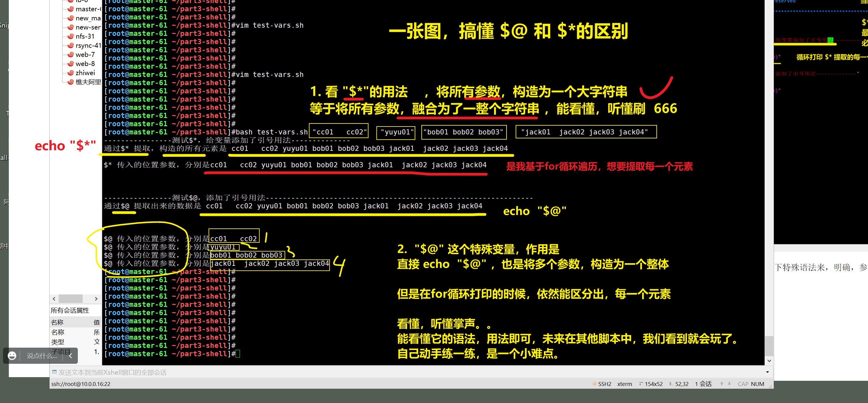This screenshot has width=868, height=403.
Task: Click the web-7 session icon
Action: coord(71,54)
